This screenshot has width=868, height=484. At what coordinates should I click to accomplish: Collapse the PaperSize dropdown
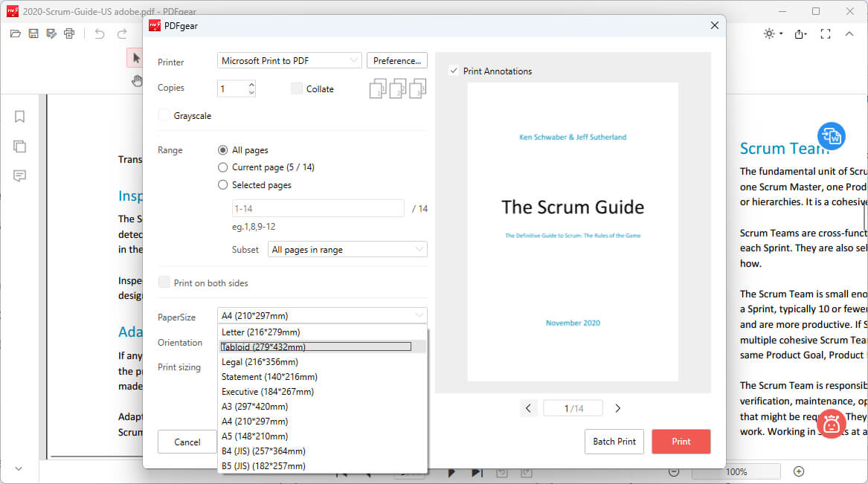click(419, 316)
